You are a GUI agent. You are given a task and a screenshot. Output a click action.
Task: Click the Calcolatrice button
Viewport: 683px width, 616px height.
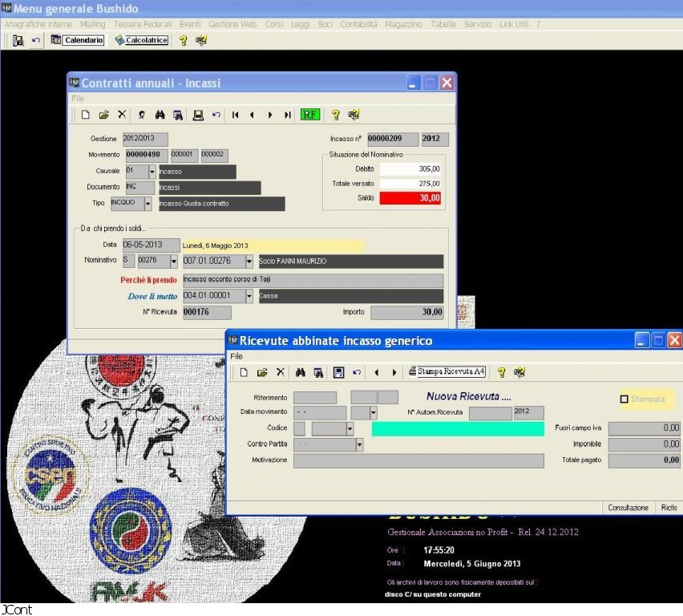pyautogui.click(x=141, y=40)
